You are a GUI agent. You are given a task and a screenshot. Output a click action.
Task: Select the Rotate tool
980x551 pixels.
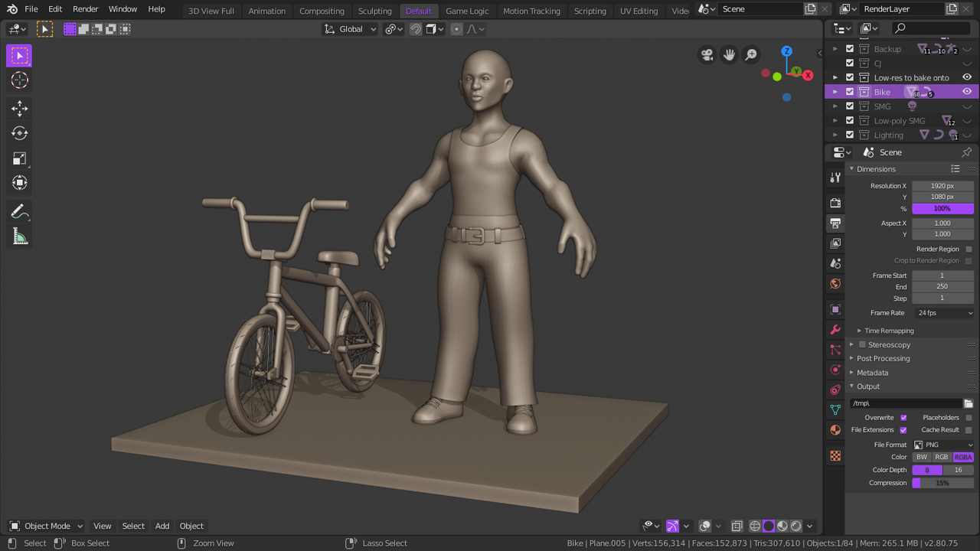click(19, 133)
